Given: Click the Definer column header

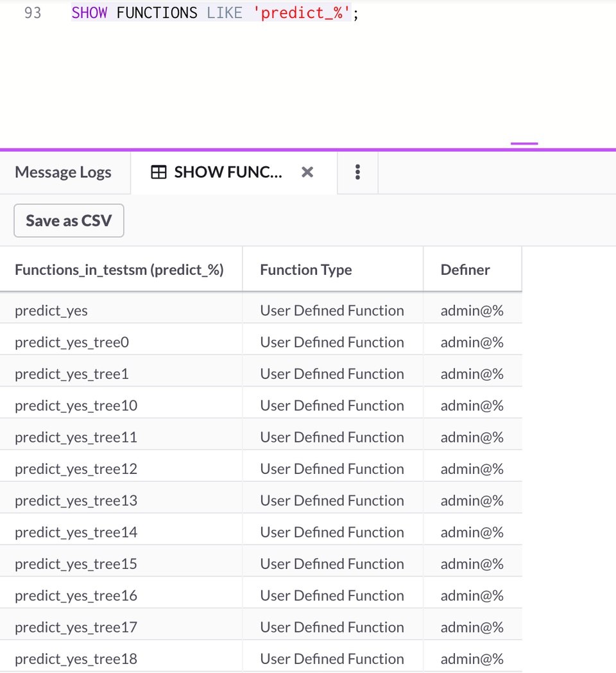Looking at the screenshot, I should tap(463, 269).
